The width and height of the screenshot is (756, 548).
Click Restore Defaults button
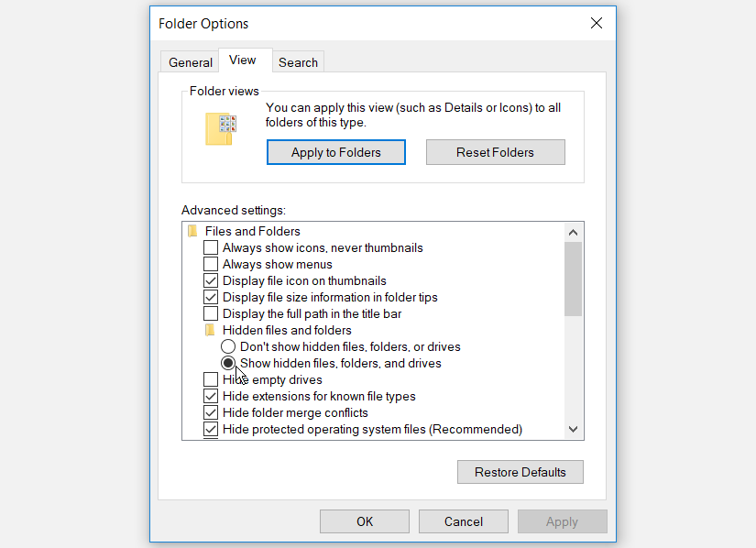pos(520,472)
